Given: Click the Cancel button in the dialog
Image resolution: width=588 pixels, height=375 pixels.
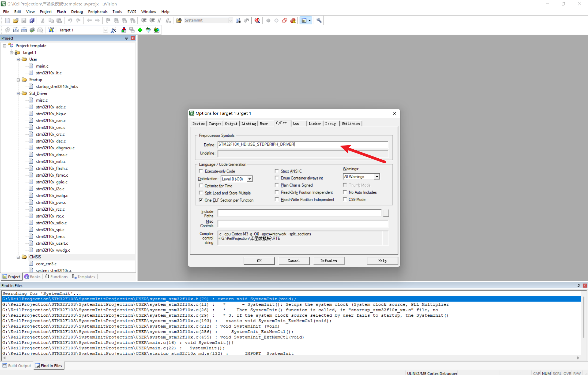Looking at the screenshot, I should click(x=294, y=261).
